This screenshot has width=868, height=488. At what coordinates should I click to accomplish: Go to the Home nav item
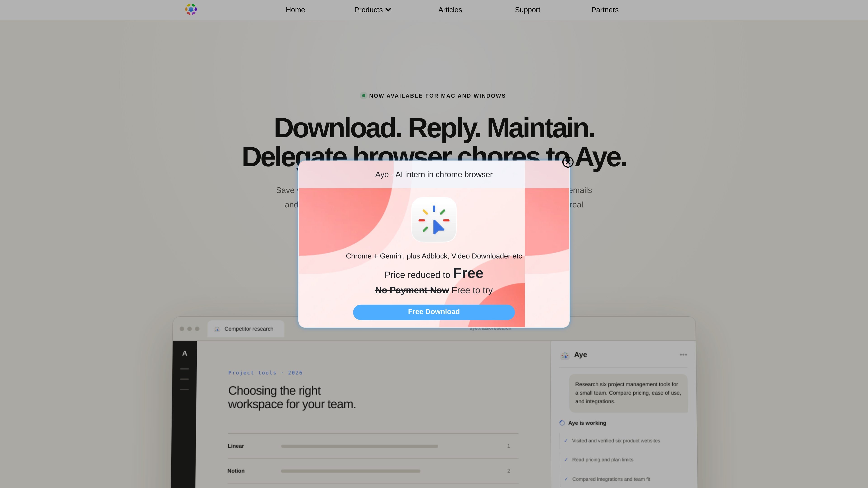tap(295, 10)
